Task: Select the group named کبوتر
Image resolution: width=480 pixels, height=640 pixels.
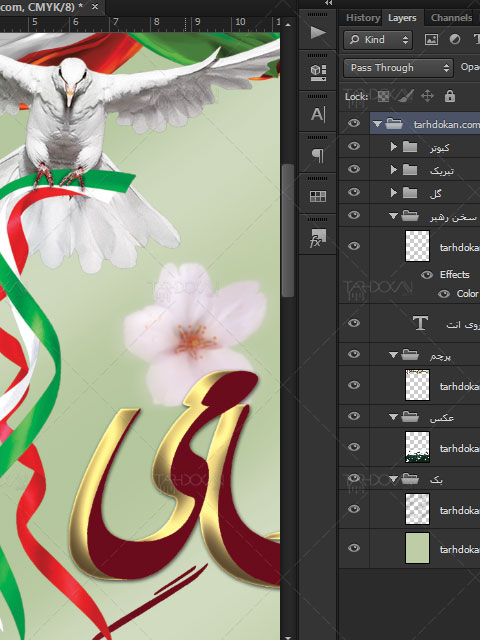Action: point(439,148)
